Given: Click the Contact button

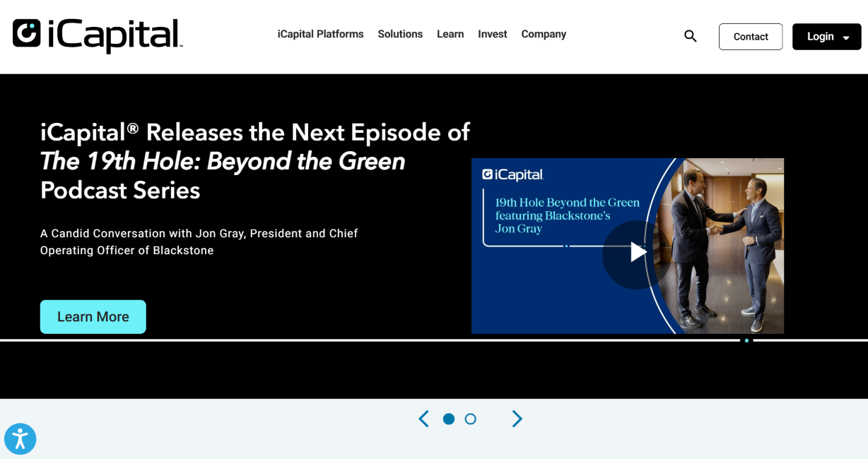Looking at the screenshot, I should 751,37.
